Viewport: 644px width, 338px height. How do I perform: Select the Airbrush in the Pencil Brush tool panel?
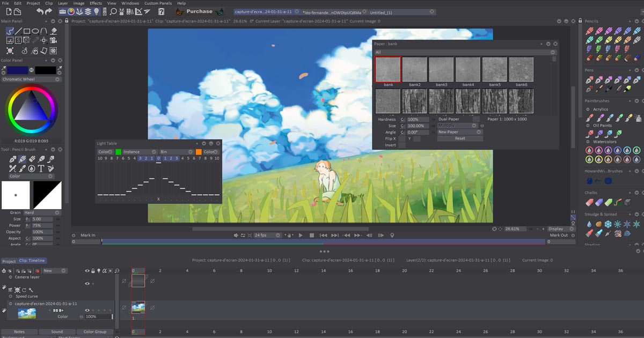point(50,158)
